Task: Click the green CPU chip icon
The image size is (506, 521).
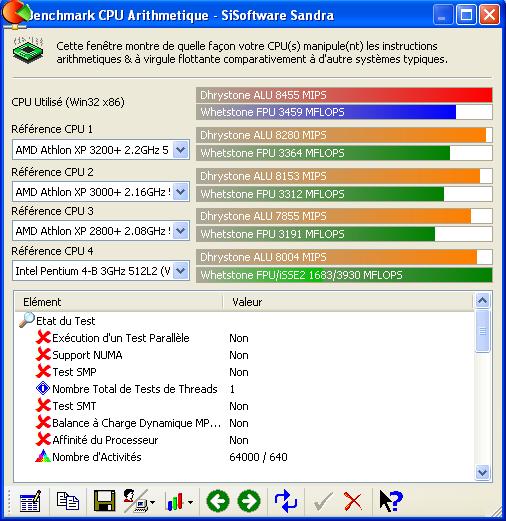Action: 28,49
